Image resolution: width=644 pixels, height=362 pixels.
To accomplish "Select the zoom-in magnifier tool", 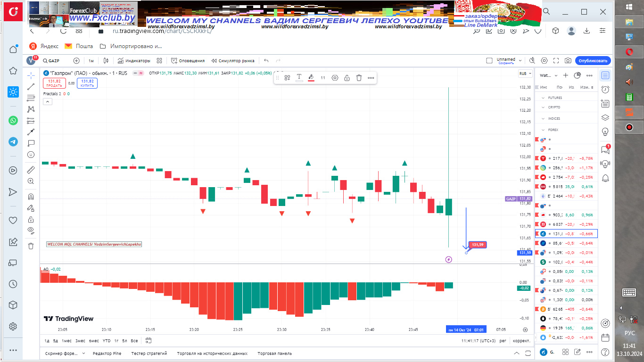I will [31, 181].
